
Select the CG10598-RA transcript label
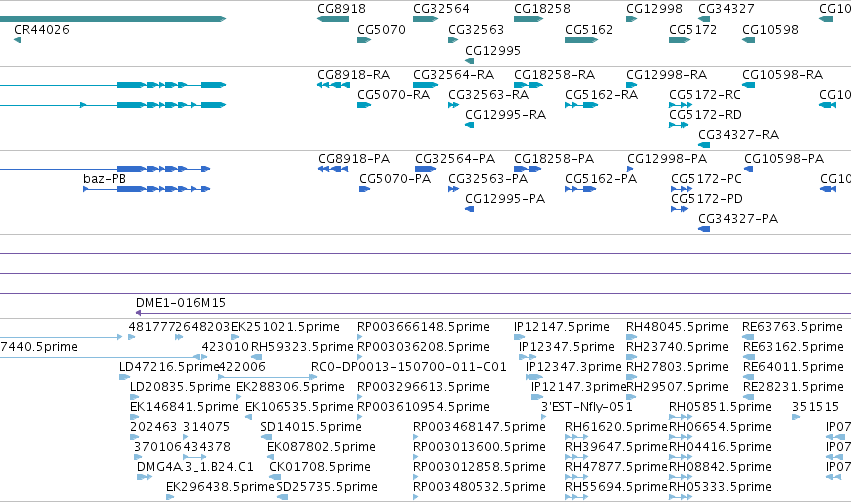[x=783, y=75]
